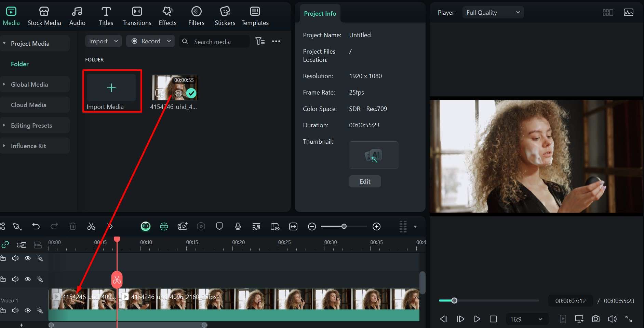Open the 16:9 aspect ratio dropdown

[527, 319]
